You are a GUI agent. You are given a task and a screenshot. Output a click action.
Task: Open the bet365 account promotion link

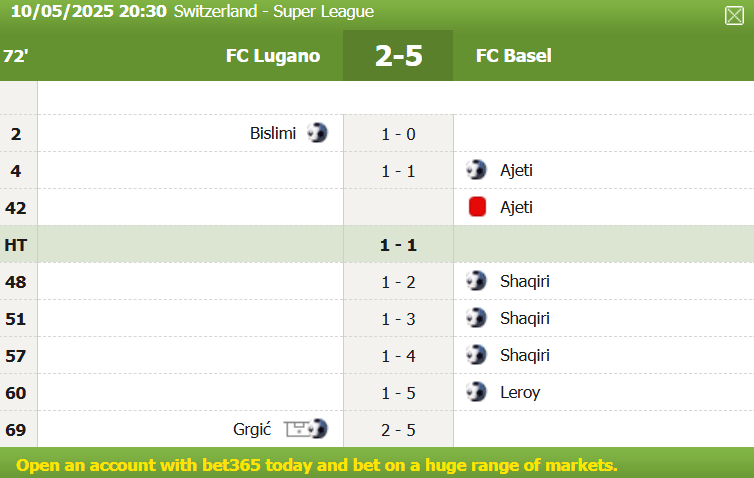click(x=317, y=465)
